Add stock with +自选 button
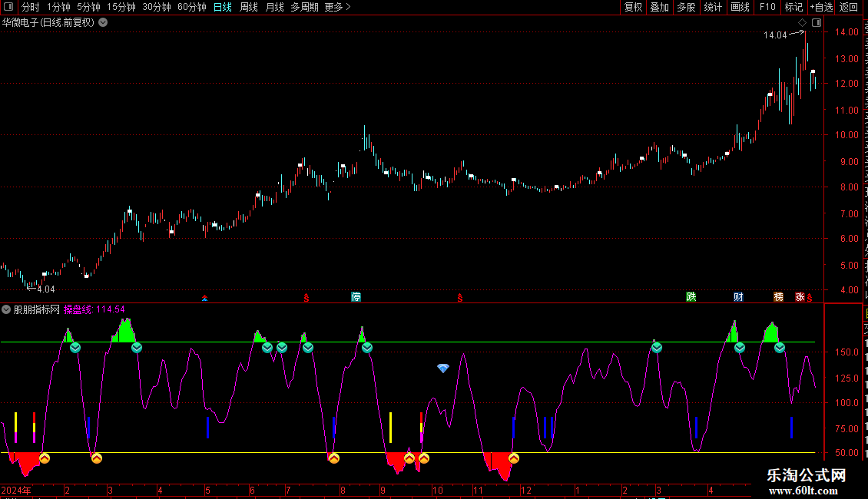 [x=821, y=7]
